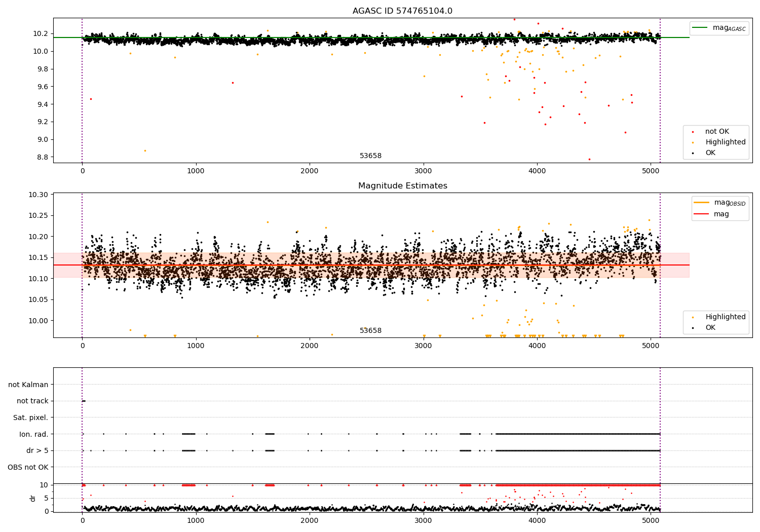Image resolution: width=760 pixels, height=532 pixels.
Task: Select the orange mag OBSID legend entry
Action: (719, 203)
